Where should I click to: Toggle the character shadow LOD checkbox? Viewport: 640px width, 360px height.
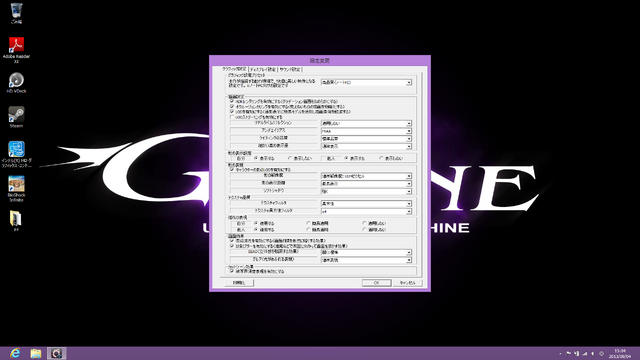pyautogui.click(x=232, y=169)
